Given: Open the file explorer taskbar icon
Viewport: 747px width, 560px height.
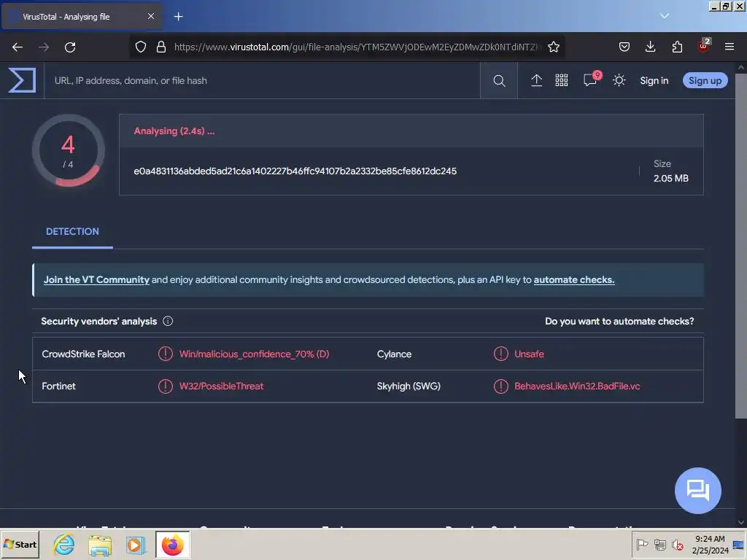Looking at the screenshot, I should click(99, 545).
